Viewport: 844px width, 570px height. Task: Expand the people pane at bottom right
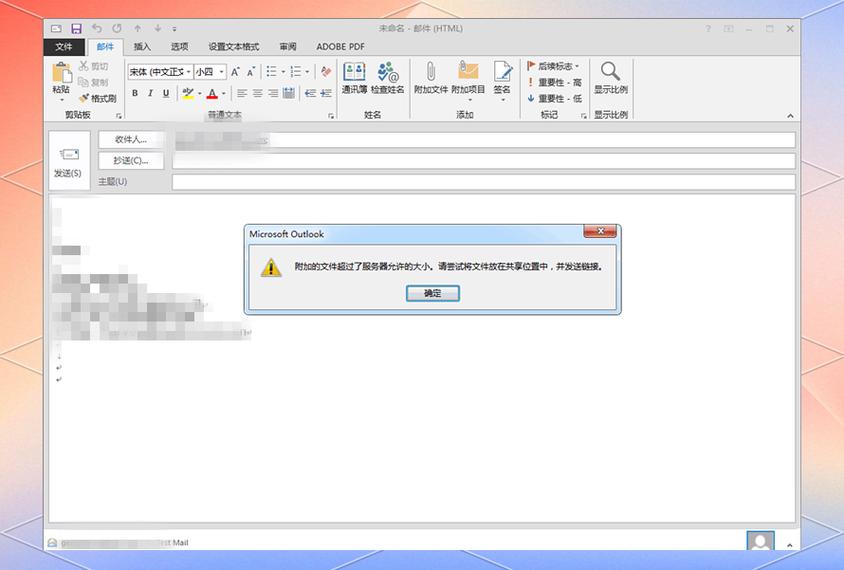(790, 545)
